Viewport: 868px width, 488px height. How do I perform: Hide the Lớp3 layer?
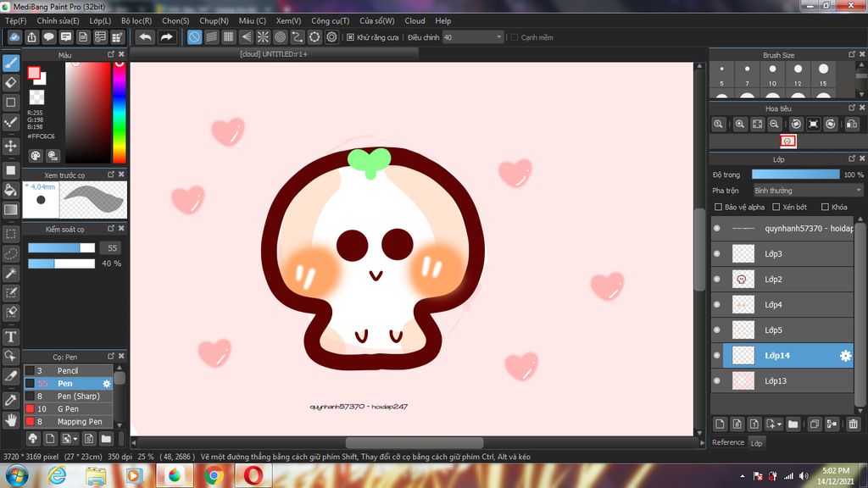717,254
